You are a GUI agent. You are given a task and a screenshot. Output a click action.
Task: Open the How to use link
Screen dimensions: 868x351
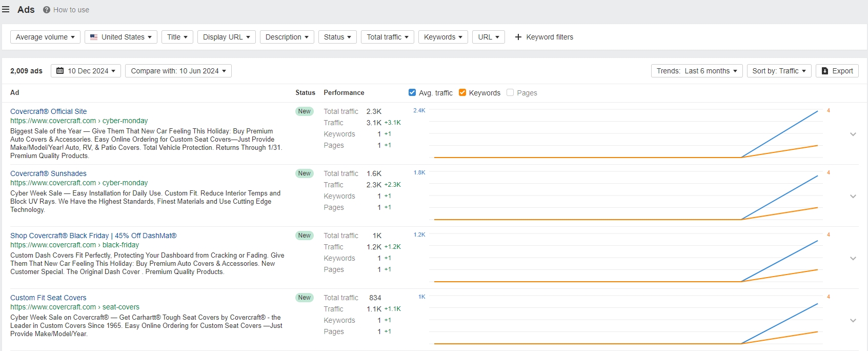(71, 10)
